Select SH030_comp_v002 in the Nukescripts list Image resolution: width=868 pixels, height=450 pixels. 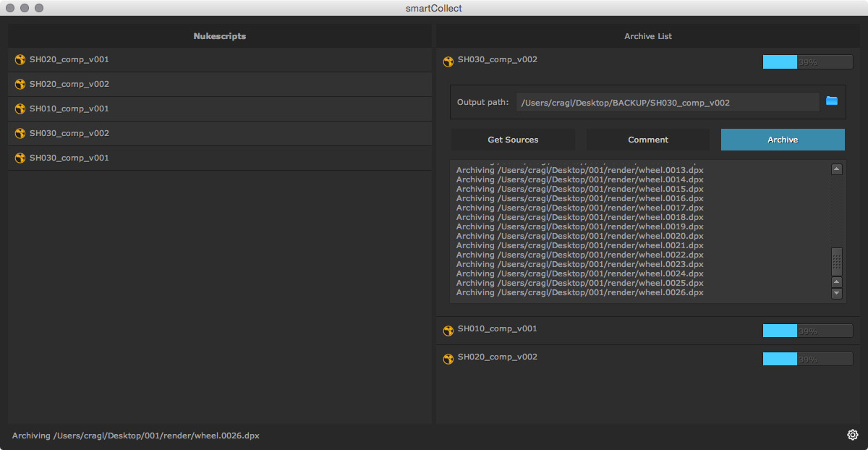point(69,134)
